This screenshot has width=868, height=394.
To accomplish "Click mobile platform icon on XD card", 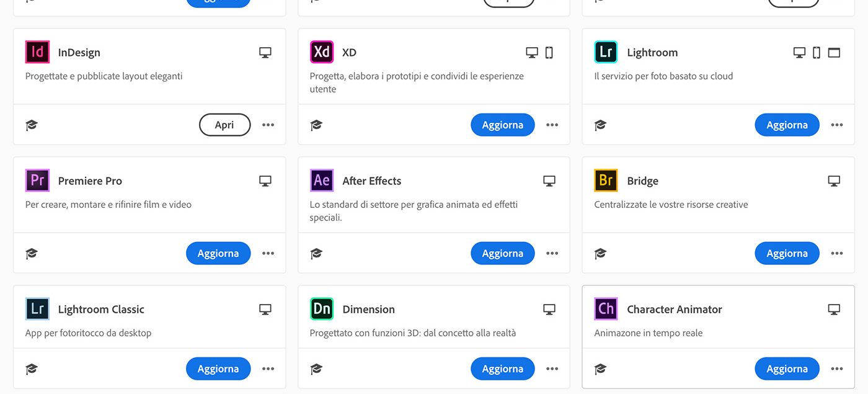I will click(549, 53).
